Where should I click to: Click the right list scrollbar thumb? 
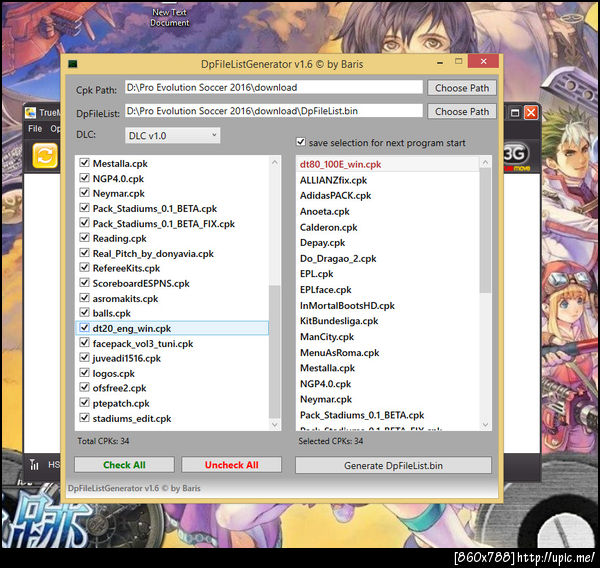[x=485, y=230]
